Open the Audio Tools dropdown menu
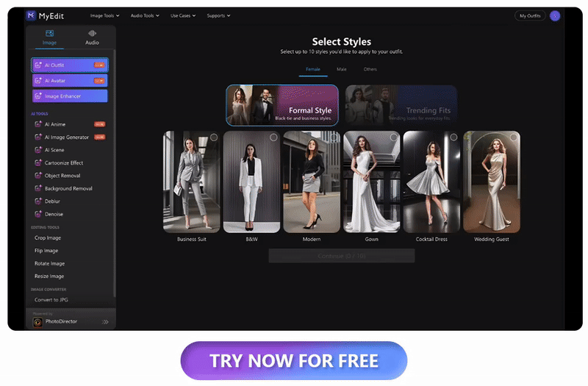Viewport: 588px width, 386px height. 145,15
